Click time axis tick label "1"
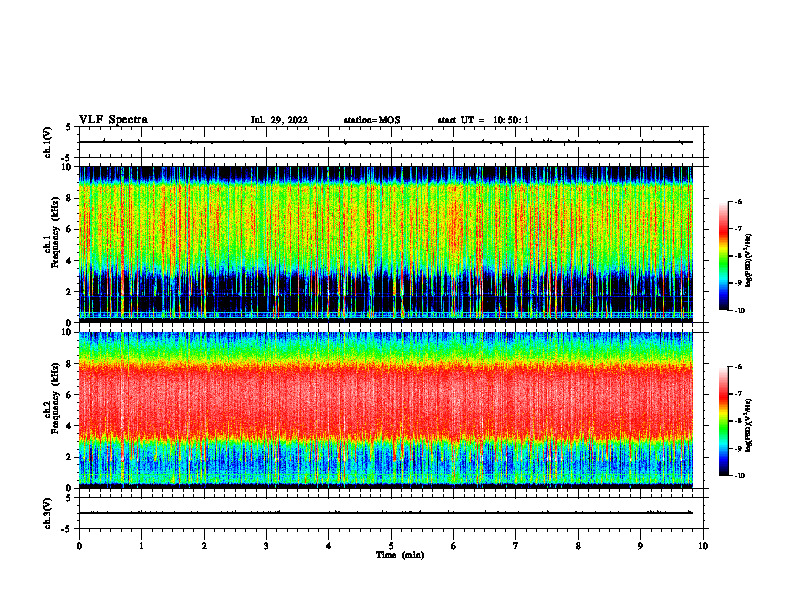Screen dimensions: 792x612 tap(141, 546)
